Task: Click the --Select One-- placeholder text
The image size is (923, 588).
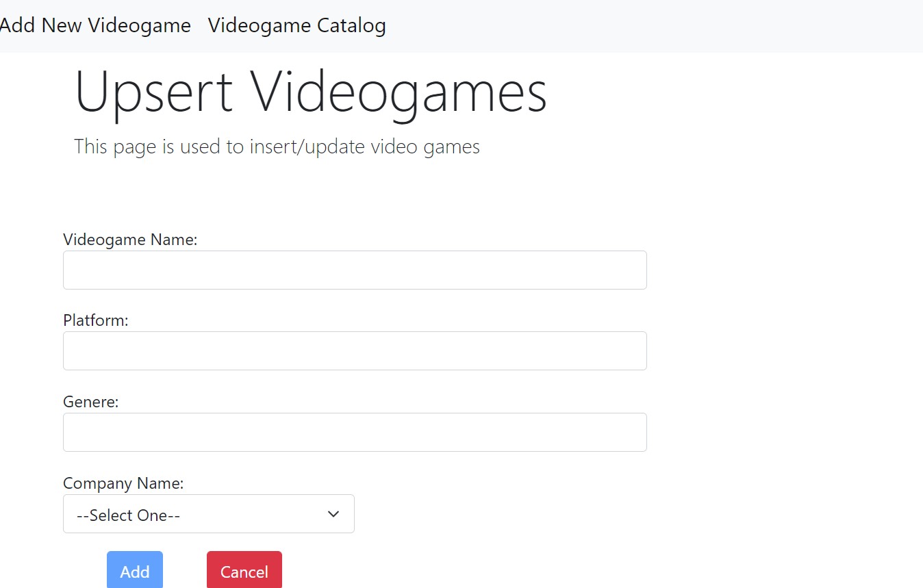Action: (x=128, y=515)
